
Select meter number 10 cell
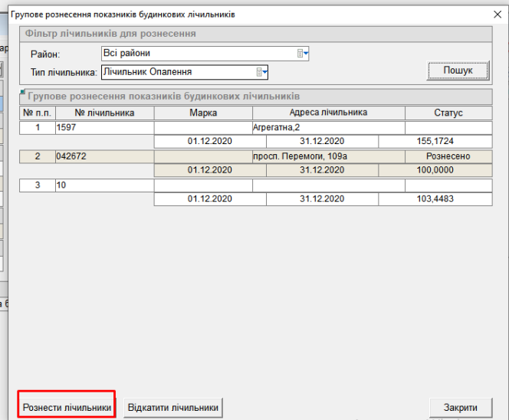click(x=103, y=185)
